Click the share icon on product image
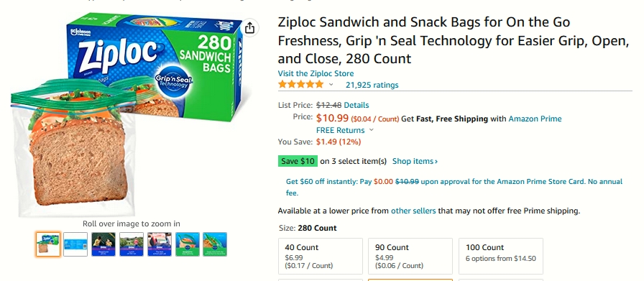 pos(249,28)
